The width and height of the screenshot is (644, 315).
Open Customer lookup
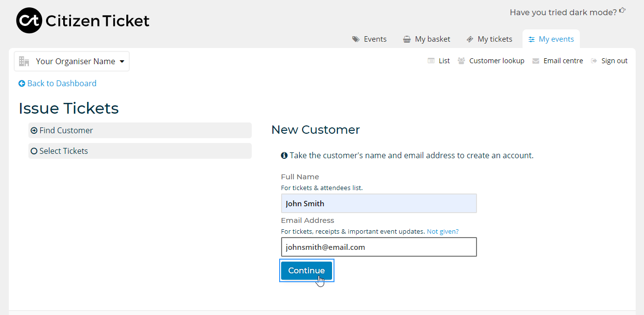(491, 61)
